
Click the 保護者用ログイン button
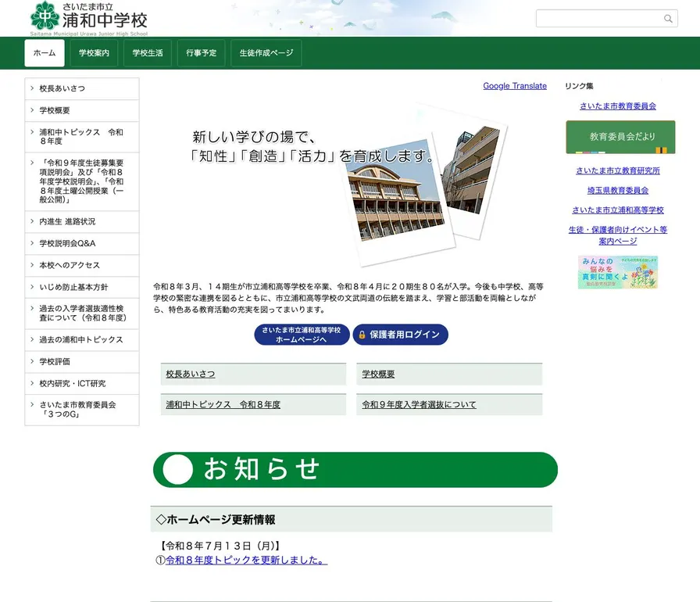coord(401,335)
